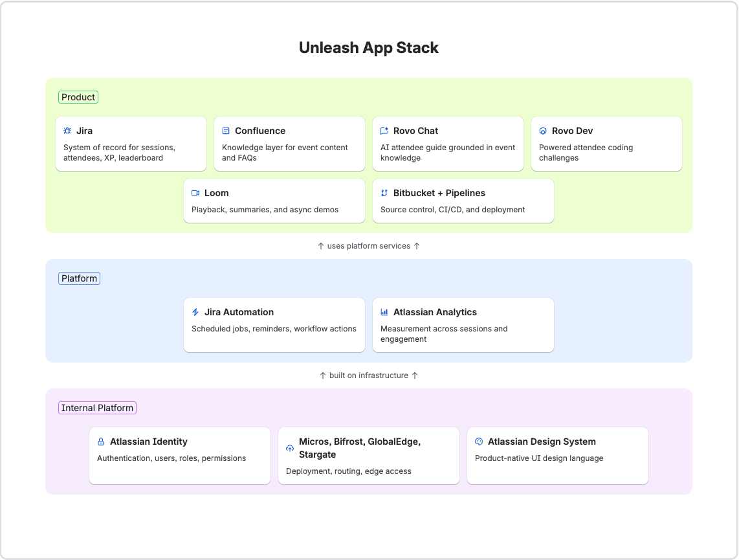The image size is (739, 560).
Task: Click the Loom card title
Action: tap(216, 194)
